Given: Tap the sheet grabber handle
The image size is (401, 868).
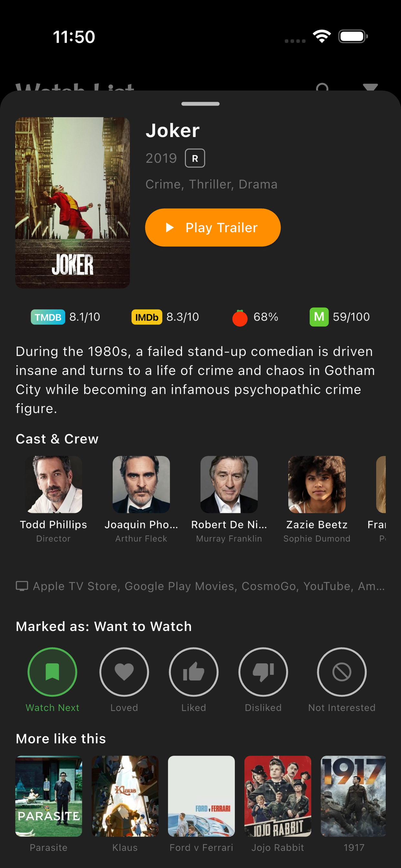Looking at the screenshot, I should (200, 104).
